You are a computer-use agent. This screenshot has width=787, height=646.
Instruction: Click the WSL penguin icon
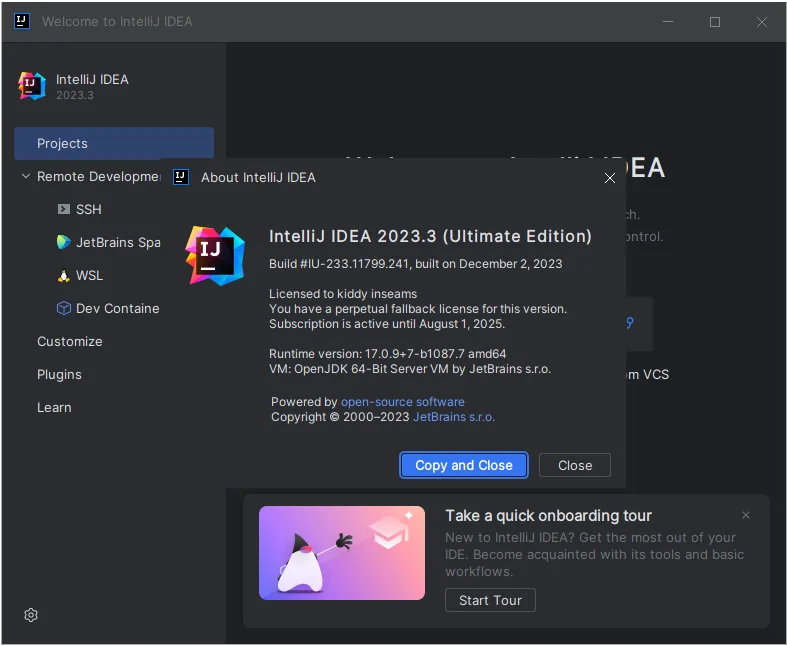click(x=63, y=276)
